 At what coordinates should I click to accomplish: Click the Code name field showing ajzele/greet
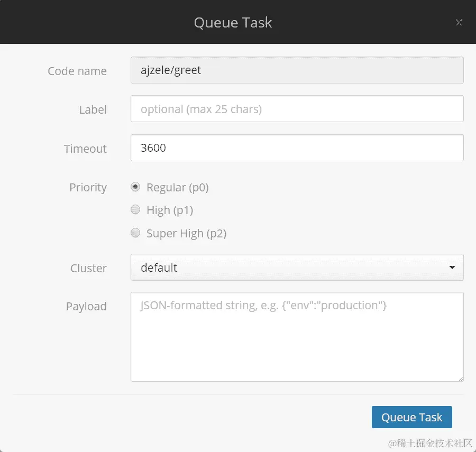point(297,70)
